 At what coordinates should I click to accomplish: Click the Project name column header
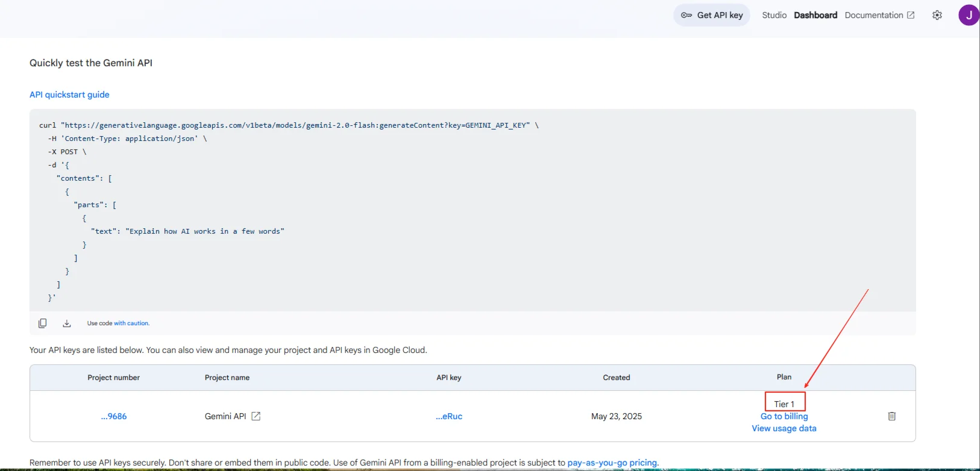(227, 378)
